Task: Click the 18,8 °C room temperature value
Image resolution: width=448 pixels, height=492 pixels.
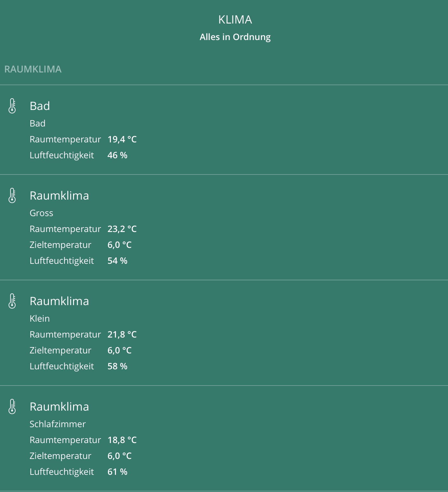Action: coord(122,440)
